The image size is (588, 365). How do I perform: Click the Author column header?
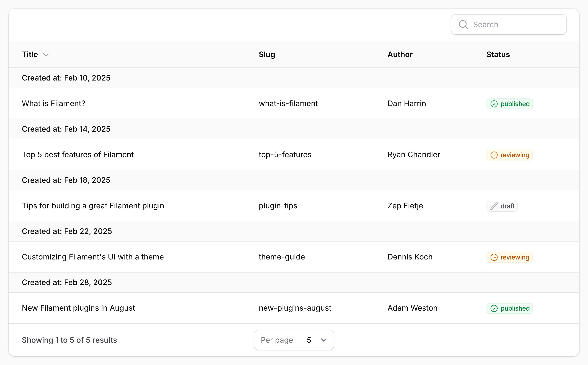tap(400, 55)
